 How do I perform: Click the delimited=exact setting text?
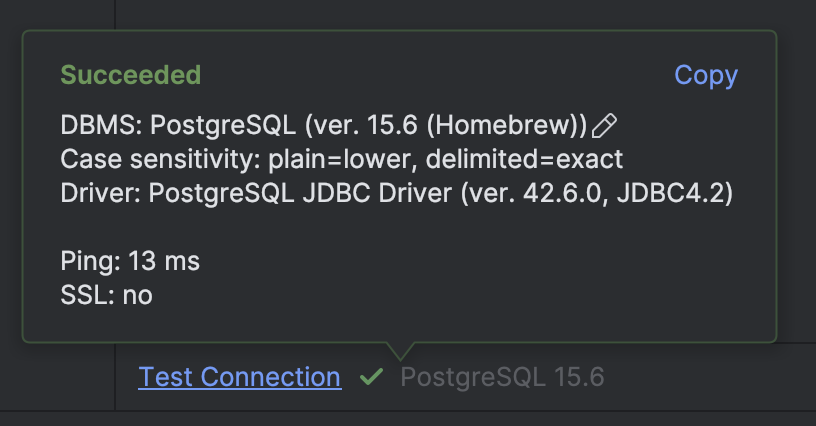(x=524, y=159)
